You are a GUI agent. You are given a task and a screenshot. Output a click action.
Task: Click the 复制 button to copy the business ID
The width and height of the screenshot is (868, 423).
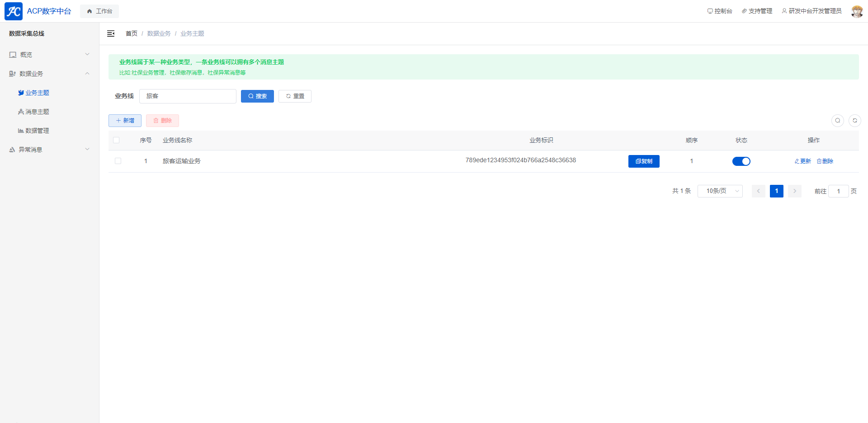click(x=643, y=161)
